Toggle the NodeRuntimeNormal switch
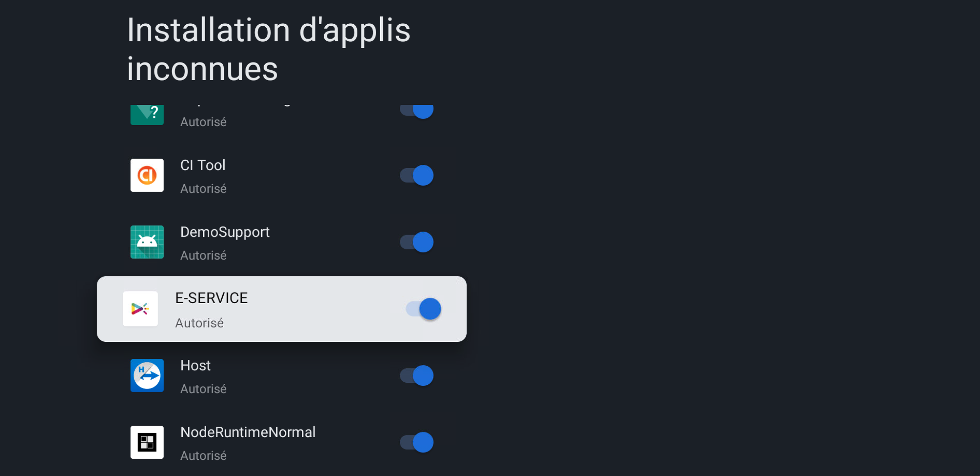This screenshot has height=476, width=980. [x=417, y=442]
